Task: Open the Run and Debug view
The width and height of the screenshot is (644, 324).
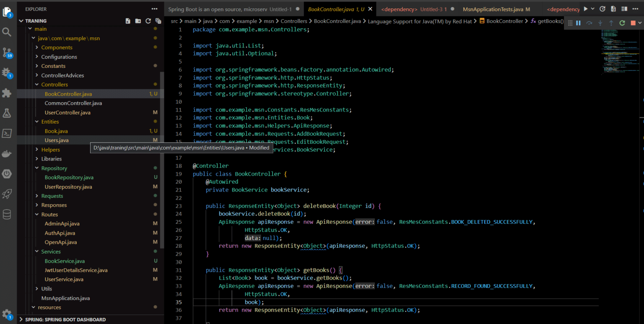Action: [x=7, y=73]
